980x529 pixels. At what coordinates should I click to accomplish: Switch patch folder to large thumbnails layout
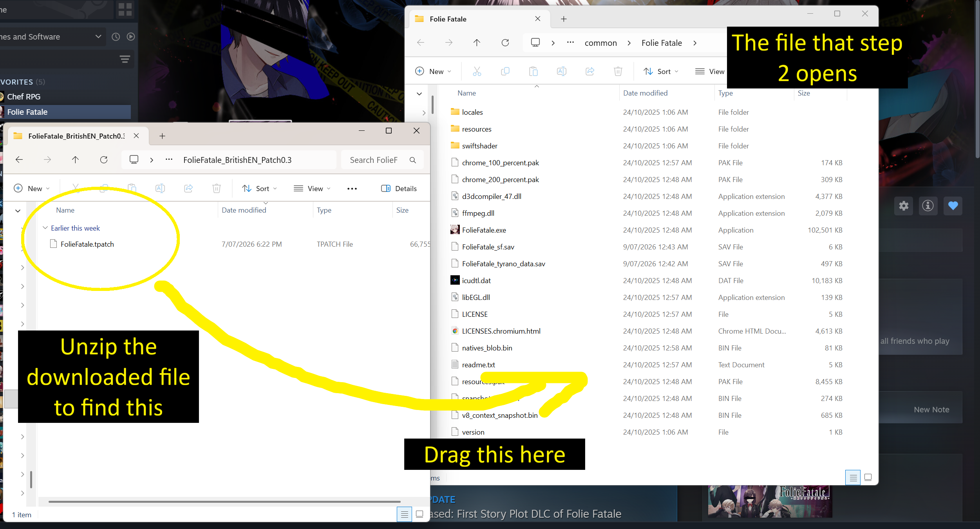[x=419, y=514]
